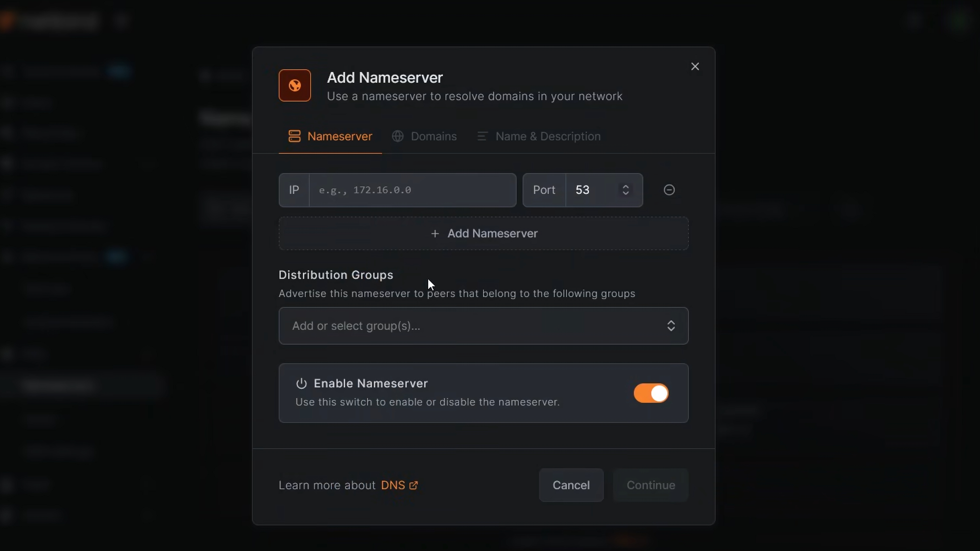Viewport: 980px width, 551px height.
Task: Open the Add or select group(s) dropdown
Action: pos(483,326)
